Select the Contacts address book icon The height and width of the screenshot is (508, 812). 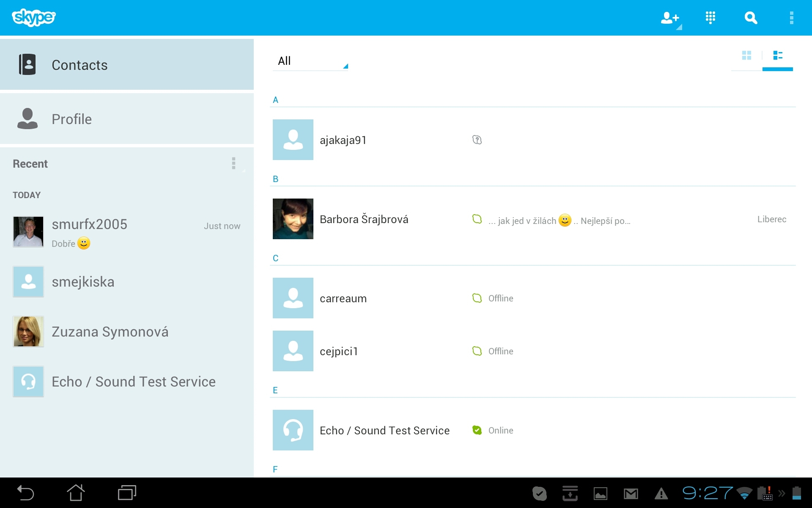(27, 64)
